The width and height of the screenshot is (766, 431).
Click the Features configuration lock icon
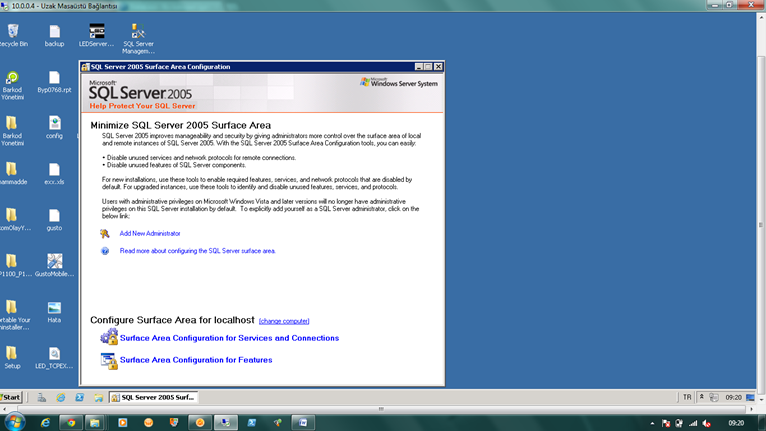(x=109, y=361)
